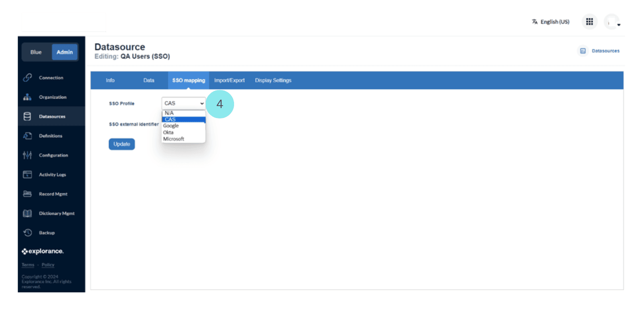Image resolution: width=644 pixels, height=313 pixels.
Task: Open Dictionary Mgmt label in the sidebar
Action: [x=57, y=213]
